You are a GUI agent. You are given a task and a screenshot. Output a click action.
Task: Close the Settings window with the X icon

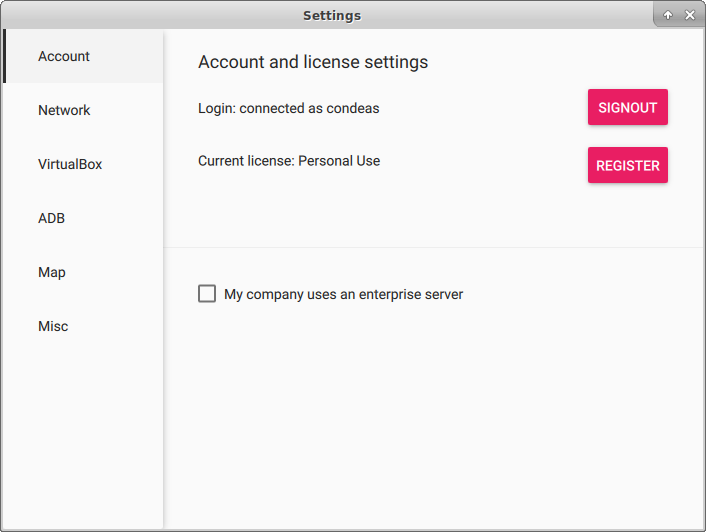click(x=690, y=15)
